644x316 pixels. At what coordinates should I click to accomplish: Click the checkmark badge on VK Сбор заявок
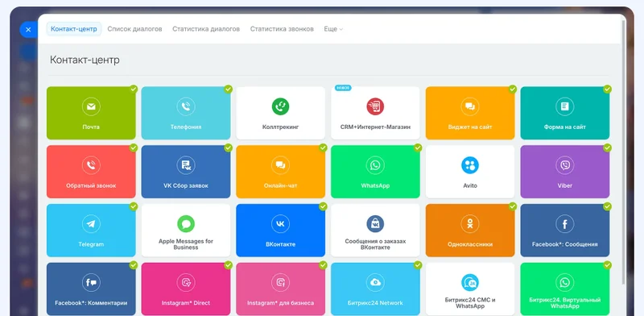click(x=229, y=148)
